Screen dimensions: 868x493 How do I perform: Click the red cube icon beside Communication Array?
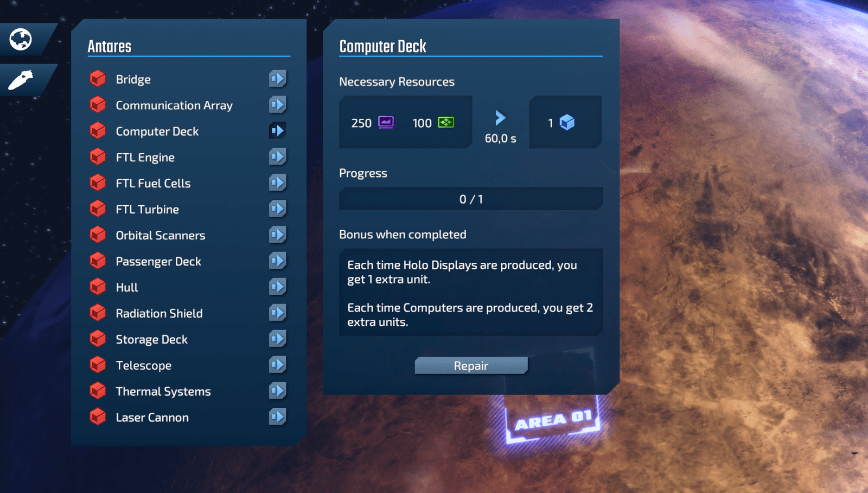[x=98, y=105]
